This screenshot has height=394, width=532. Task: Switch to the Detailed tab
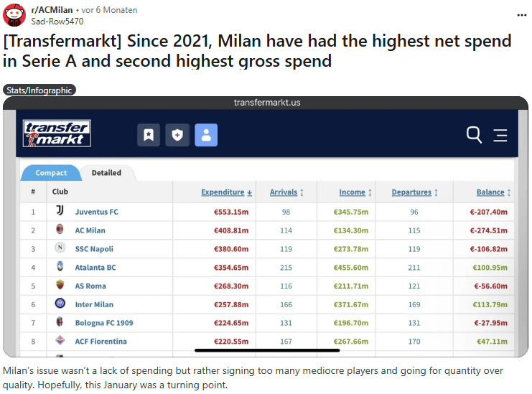tap(106, 173)
